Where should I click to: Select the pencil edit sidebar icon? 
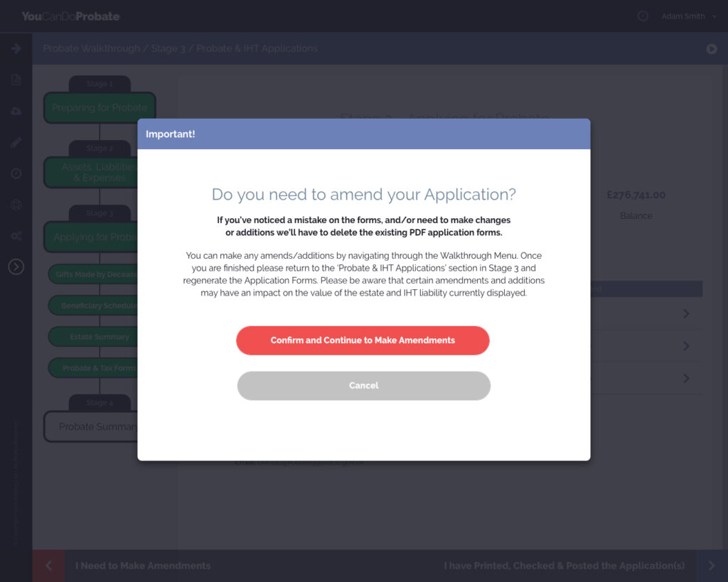point(16,142)
